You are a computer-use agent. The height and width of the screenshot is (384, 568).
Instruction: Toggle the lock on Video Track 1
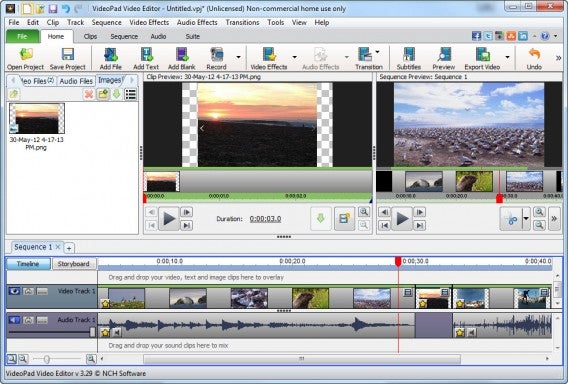tap(28, 291)
